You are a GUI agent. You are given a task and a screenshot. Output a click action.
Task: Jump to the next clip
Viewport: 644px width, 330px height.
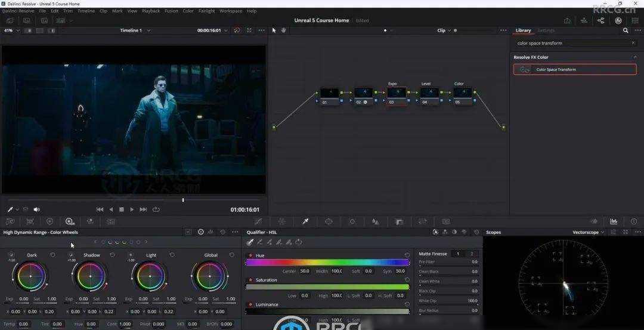(143, 209)
